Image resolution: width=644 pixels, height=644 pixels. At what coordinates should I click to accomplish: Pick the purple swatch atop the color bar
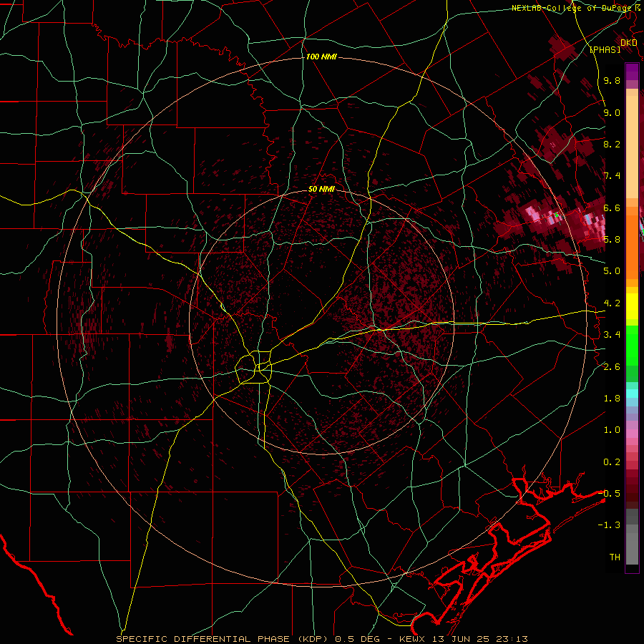click(x=632, y=72)
